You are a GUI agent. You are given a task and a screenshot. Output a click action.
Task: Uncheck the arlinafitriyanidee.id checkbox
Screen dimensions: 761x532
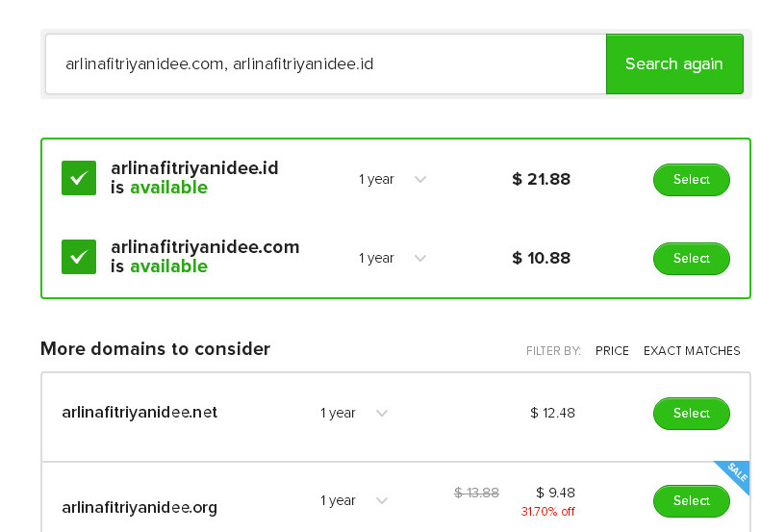click(79, 178)
